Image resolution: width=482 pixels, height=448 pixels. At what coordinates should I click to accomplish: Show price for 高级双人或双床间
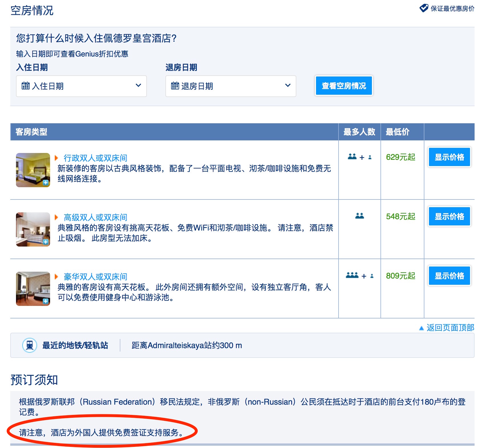(449, 217)
